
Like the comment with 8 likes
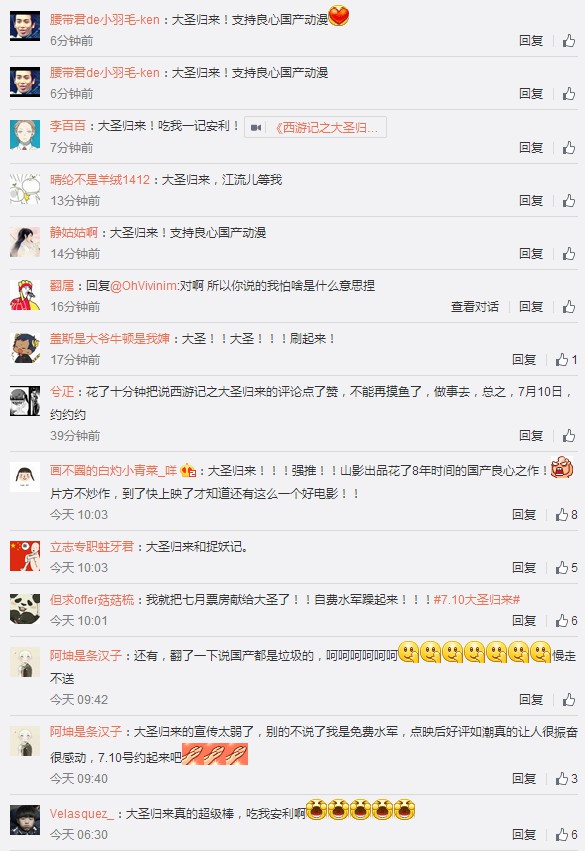point(566,515)
